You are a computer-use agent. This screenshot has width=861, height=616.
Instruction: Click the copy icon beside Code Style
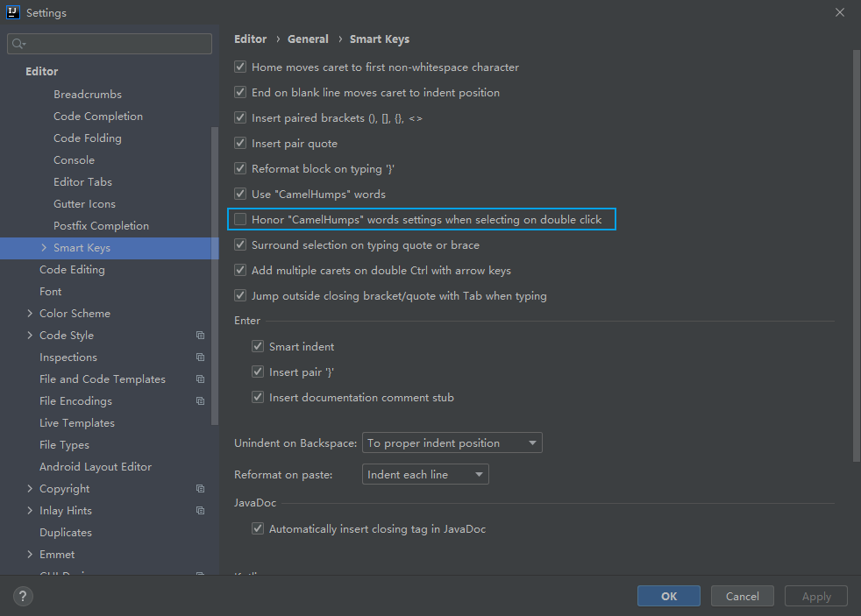200,336
